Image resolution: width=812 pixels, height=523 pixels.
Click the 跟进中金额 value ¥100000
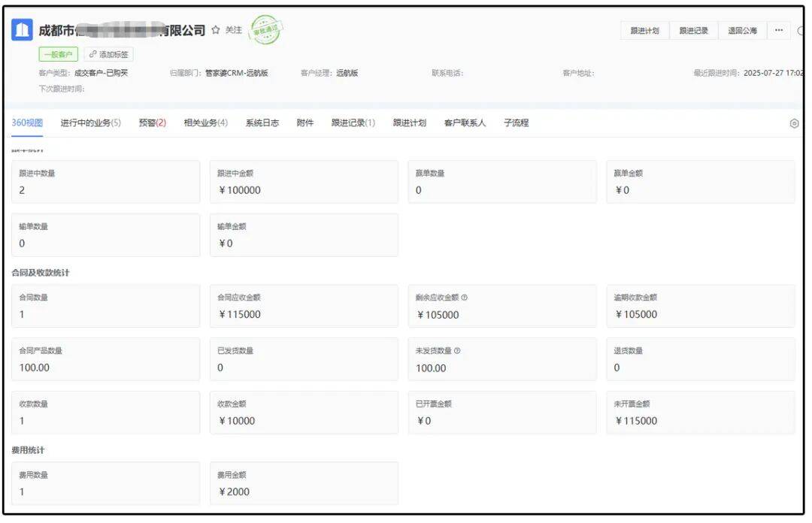tap(239, 190)
